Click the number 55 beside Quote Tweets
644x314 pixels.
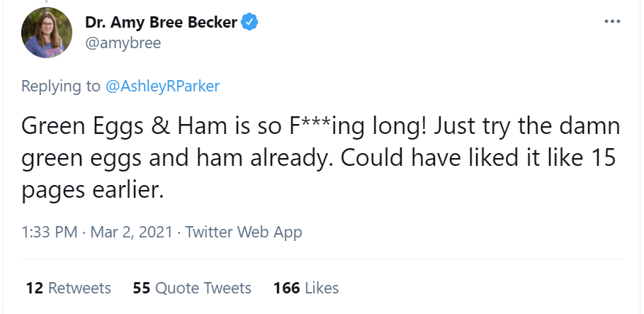coord(141,288)
